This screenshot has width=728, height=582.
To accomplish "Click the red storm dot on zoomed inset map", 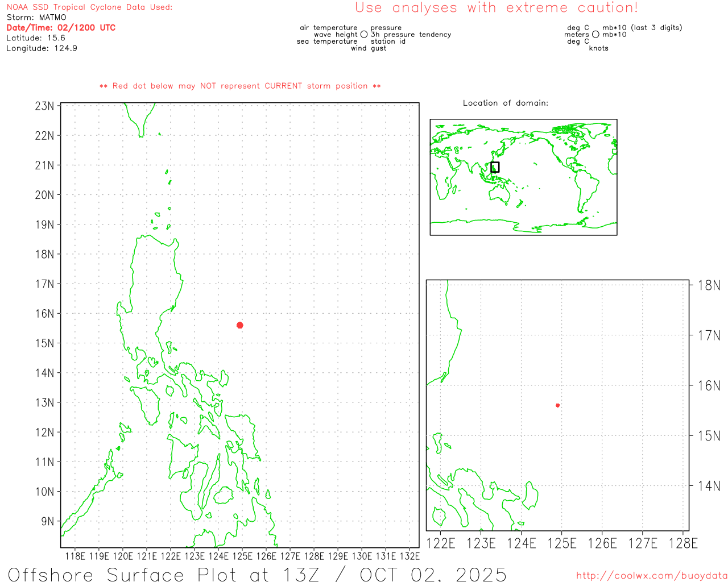I will point(557,405).
